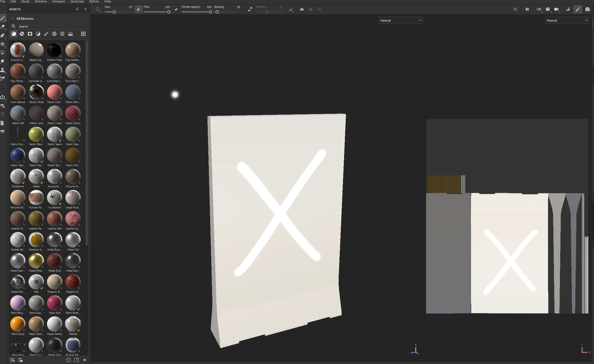Toggle the lazy mouse option
This screenshot has width=594, height=364.
250,9
